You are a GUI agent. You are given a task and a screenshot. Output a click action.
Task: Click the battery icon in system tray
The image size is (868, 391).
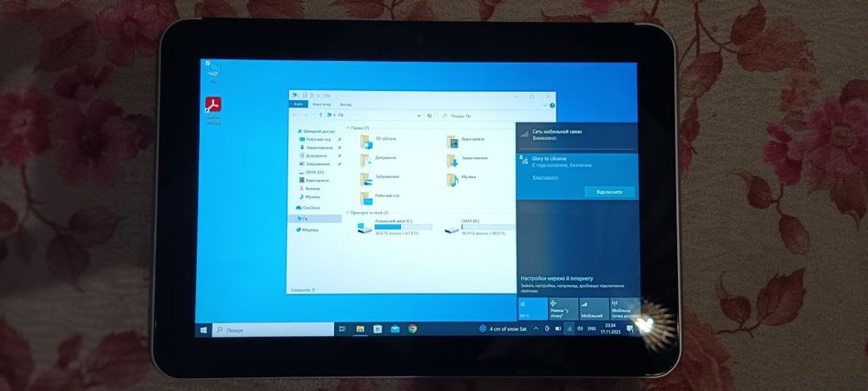[557, 328]
